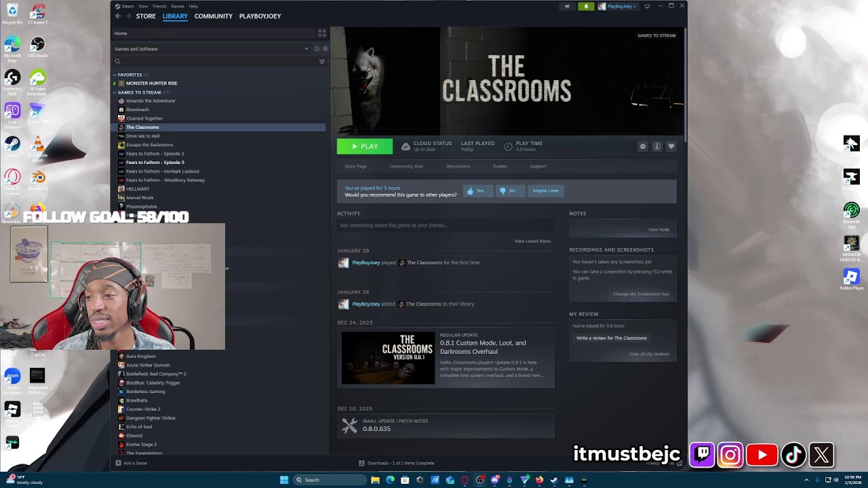
Task: Open the Guides link
Action: (x=500, y=166)
